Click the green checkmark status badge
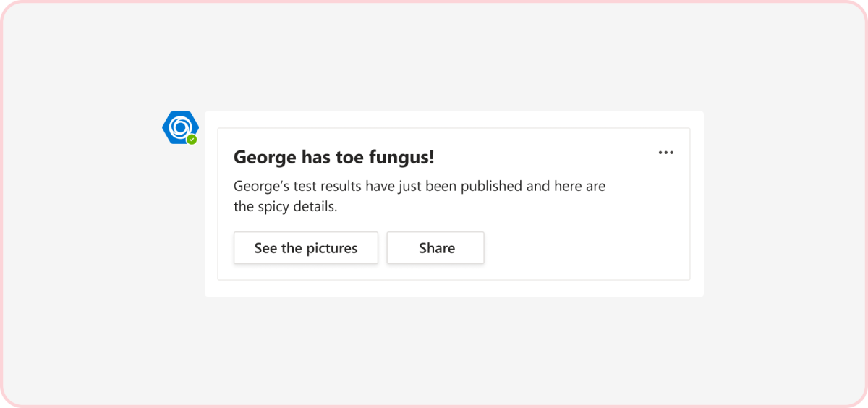This screenshot has width=868, height=408. (x=192, y=140)
